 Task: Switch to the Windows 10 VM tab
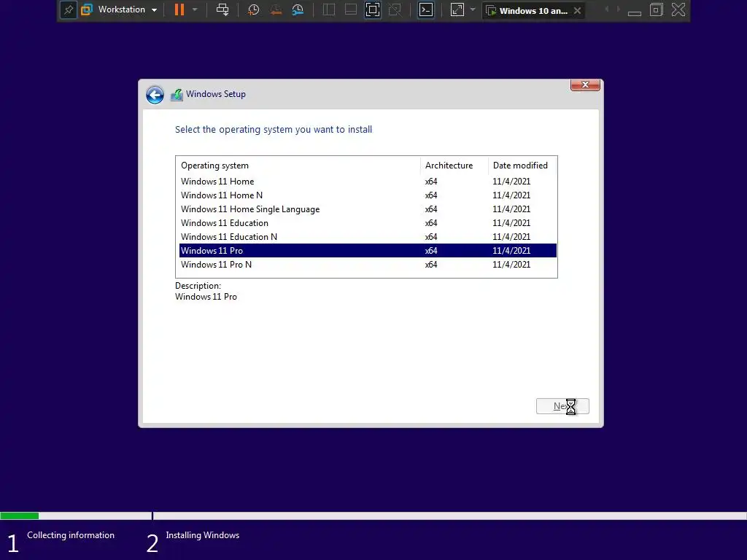tap(533, 10)
